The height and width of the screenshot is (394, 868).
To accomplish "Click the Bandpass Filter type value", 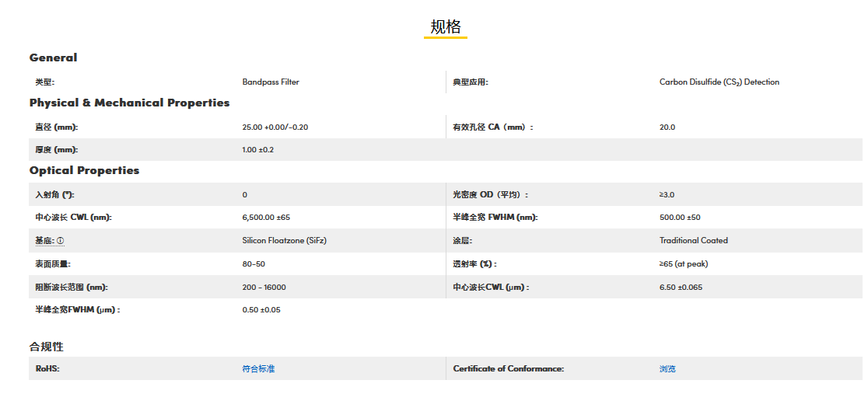I will [271, 82].
